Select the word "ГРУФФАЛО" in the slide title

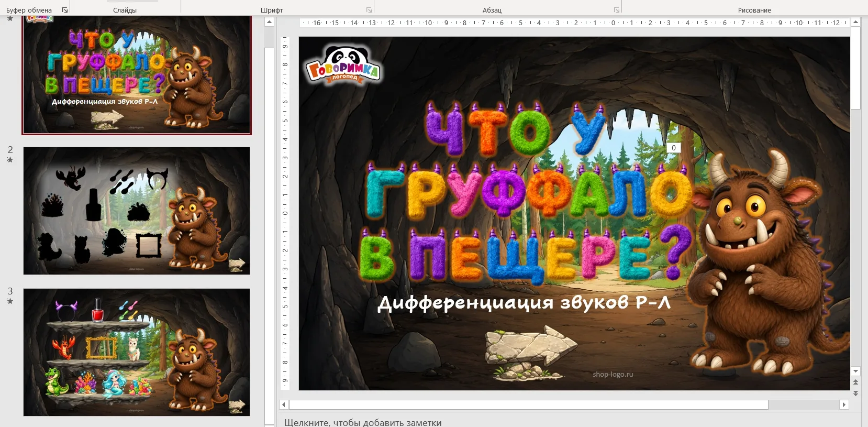click(529, 191)
